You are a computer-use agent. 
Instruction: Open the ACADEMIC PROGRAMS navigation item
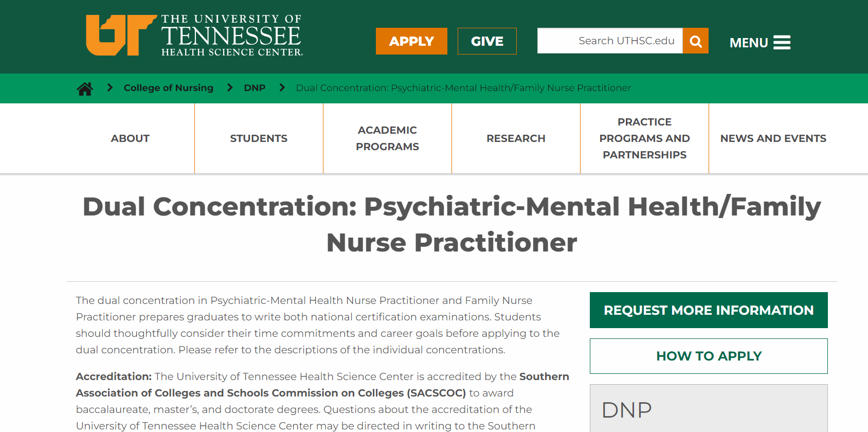coord(387,138)
